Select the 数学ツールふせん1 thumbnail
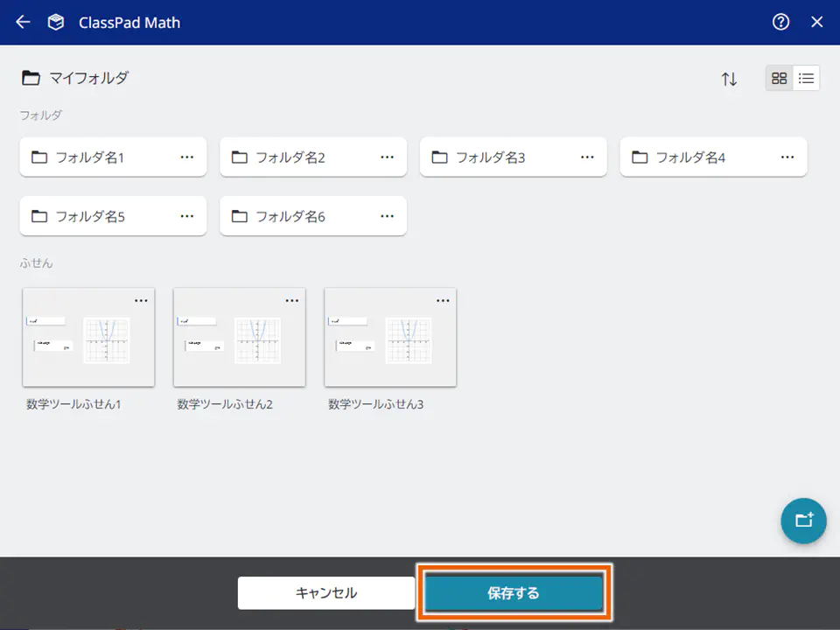The width and height of the screenshot is (840, 630). (x=88, y=339)
